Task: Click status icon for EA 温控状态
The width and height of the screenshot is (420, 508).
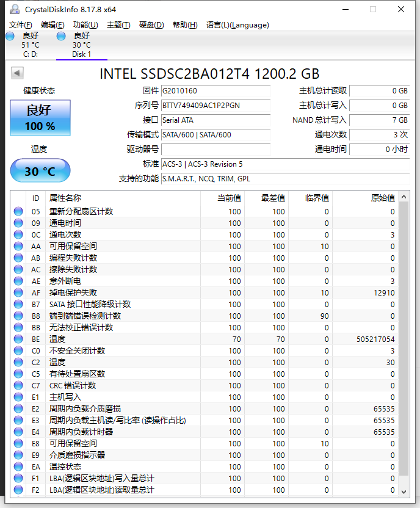Action: coord(18,467)
